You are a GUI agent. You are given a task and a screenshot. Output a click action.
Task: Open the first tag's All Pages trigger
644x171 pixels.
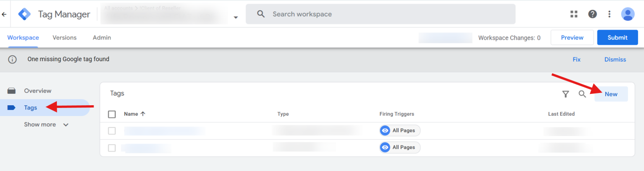pyautogui.click(x=400, y=131)
